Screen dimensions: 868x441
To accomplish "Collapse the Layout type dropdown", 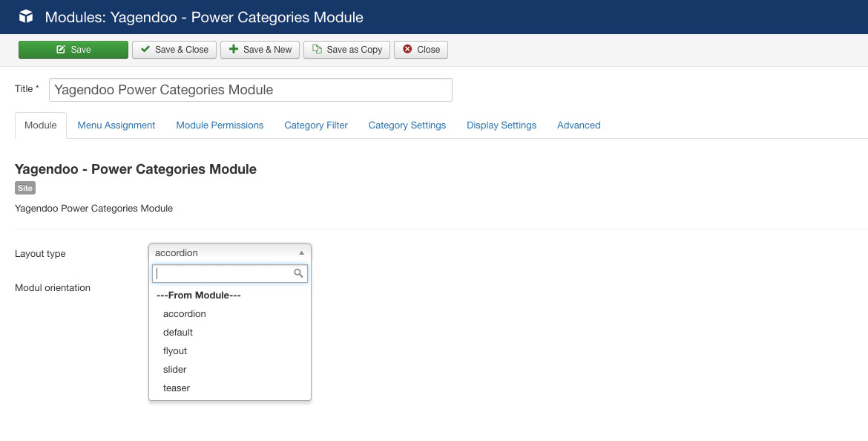I will pos(230,253).
